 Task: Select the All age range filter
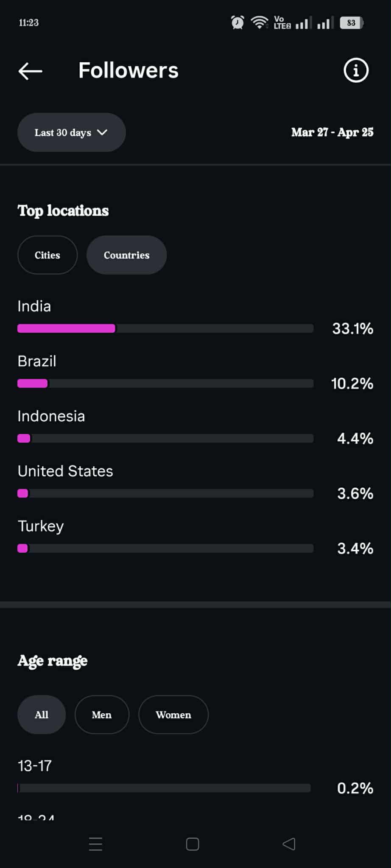click(x=42, y=715)
